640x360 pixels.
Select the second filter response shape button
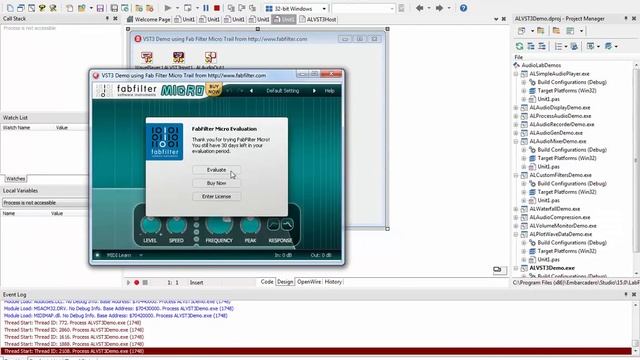[287, 224]
